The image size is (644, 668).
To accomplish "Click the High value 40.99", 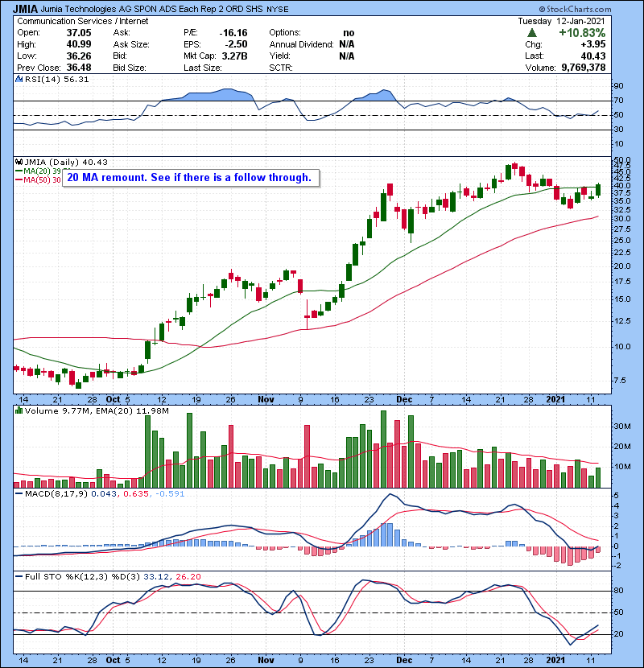I will click(x=78, y=44).
